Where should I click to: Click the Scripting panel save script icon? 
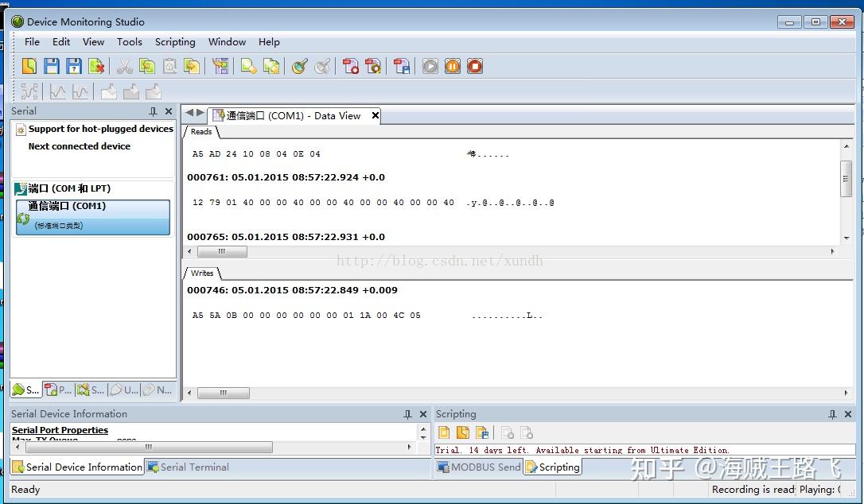click(x=482, y=433)
